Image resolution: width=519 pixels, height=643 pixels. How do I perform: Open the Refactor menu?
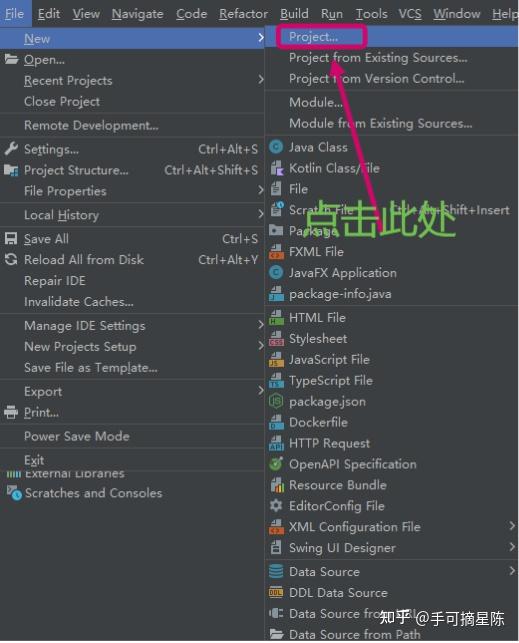click(243, 14)
